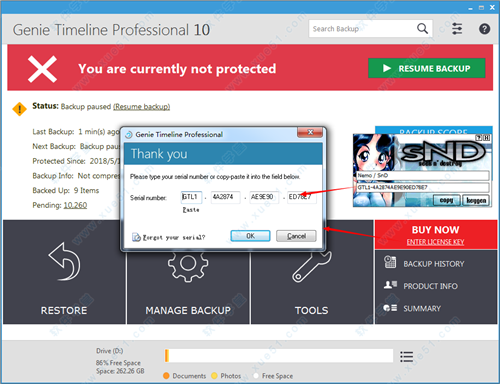Open the Tools wrench icon
500x384 pixels.
point(312,266)
